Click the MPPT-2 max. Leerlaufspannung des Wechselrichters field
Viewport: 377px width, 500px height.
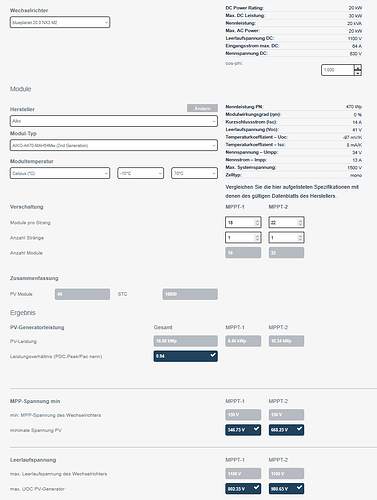coord(286,473)
